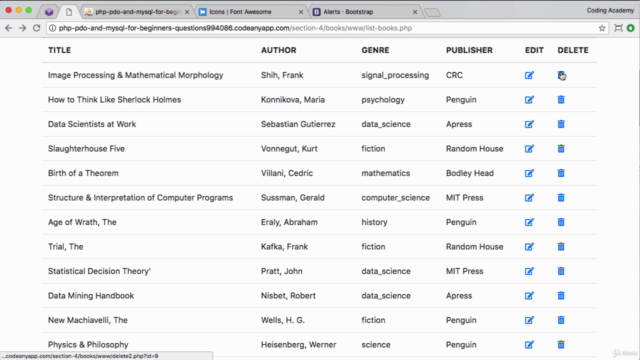Select genre cell psychology
The height and width of the screenshot is (360, 640).
pyautogui.click(x=383, y=100)
